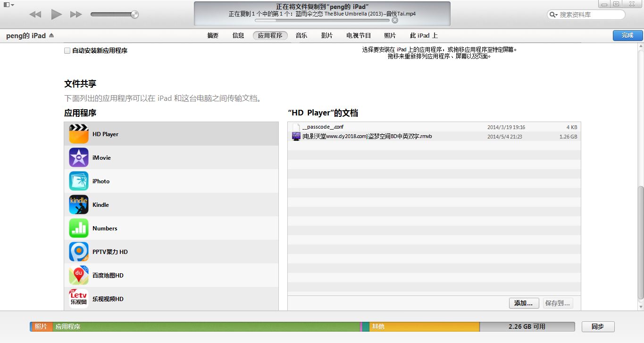644x343 pixels.
Task: Click the “HD Player”的文档 heading
Action: (x=323, y=113)
